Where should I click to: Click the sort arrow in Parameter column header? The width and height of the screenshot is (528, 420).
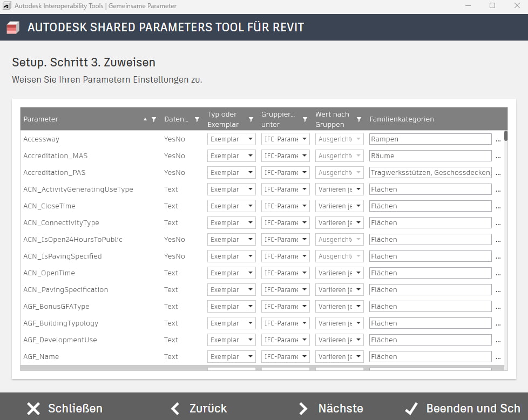145,119
